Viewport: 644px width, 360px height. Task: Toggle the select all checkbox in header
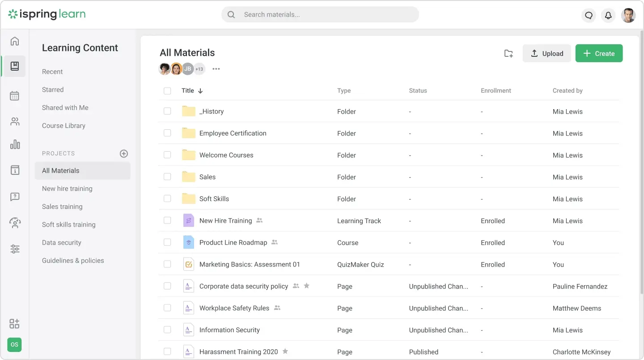167,91
